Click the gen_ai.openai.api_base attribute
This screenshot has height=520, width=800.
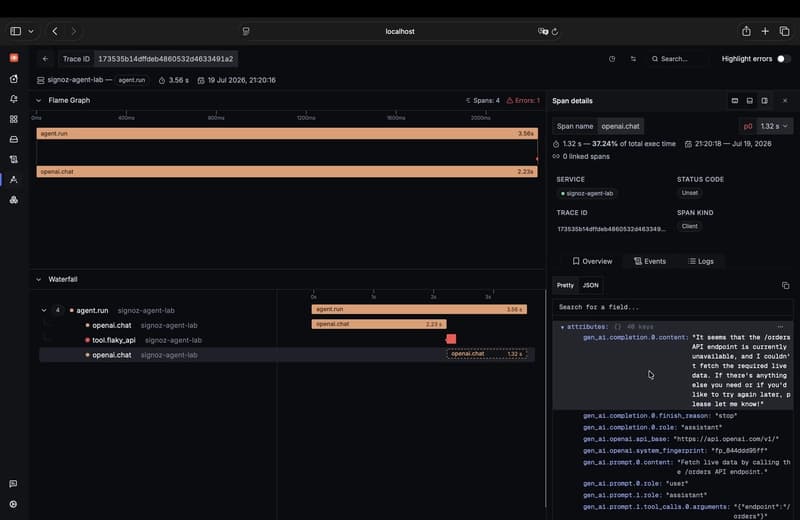[x=681, y=439]
